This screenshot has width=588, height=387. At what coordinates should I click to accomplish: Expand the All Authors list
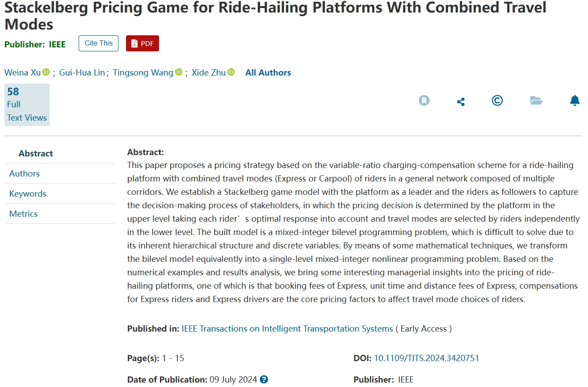(x=268, y=72)
